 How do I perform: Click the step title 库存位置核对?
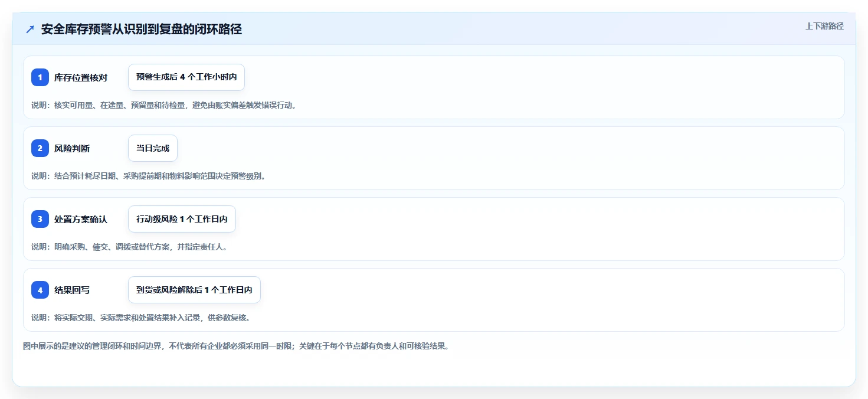point(81,77)
